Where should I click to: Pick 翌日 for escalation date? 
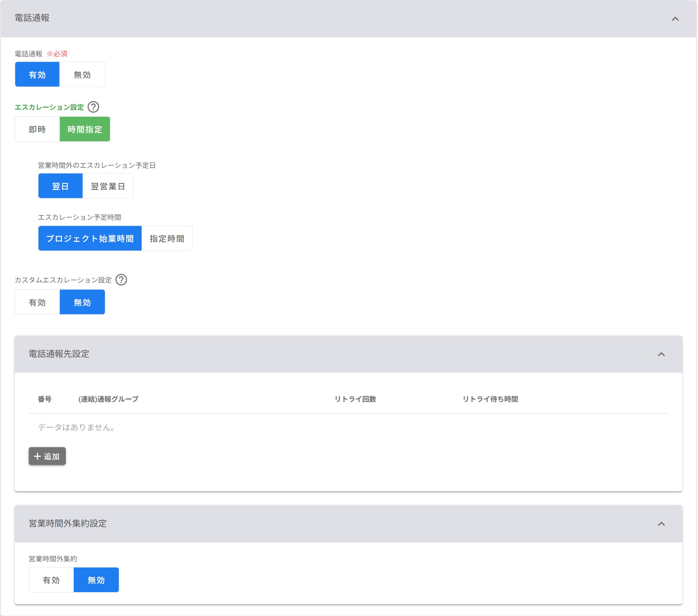coord(60,186)
